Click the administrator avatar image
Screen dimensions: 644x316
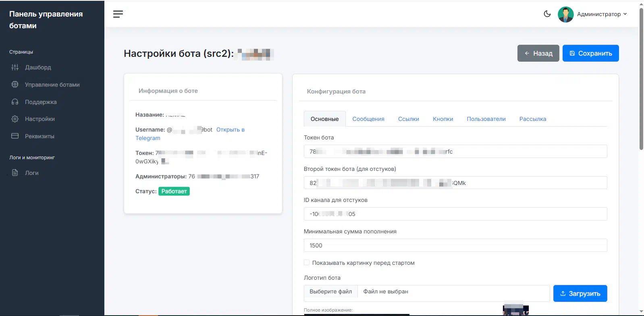click(565, 14)
